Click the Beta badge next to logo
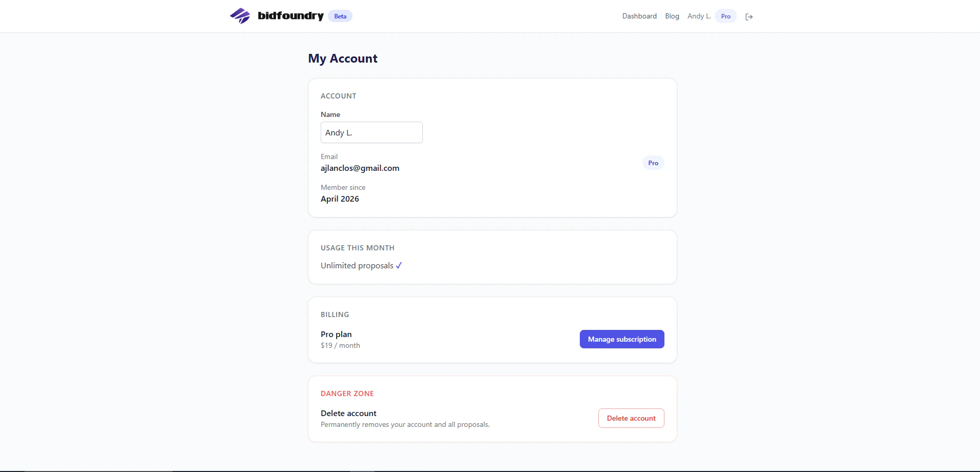Screen dimensions: 980x472 [x=340, y=16]
